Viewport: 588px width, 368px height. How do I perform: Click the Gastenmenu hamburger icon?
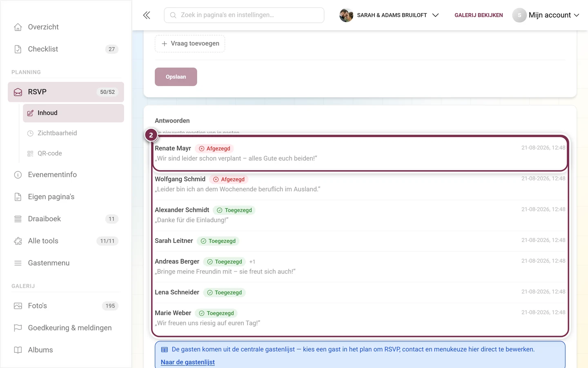coord(18,263)
